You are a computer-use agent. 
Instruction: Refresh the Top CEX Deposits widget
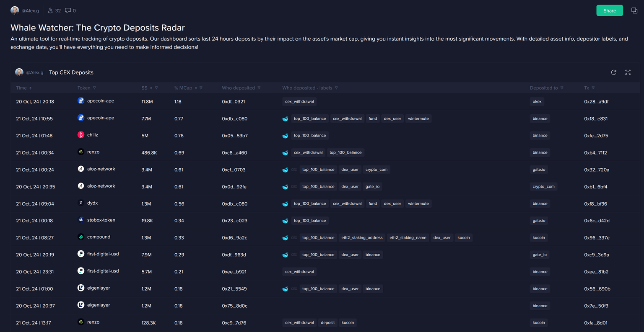click(613, 72)
